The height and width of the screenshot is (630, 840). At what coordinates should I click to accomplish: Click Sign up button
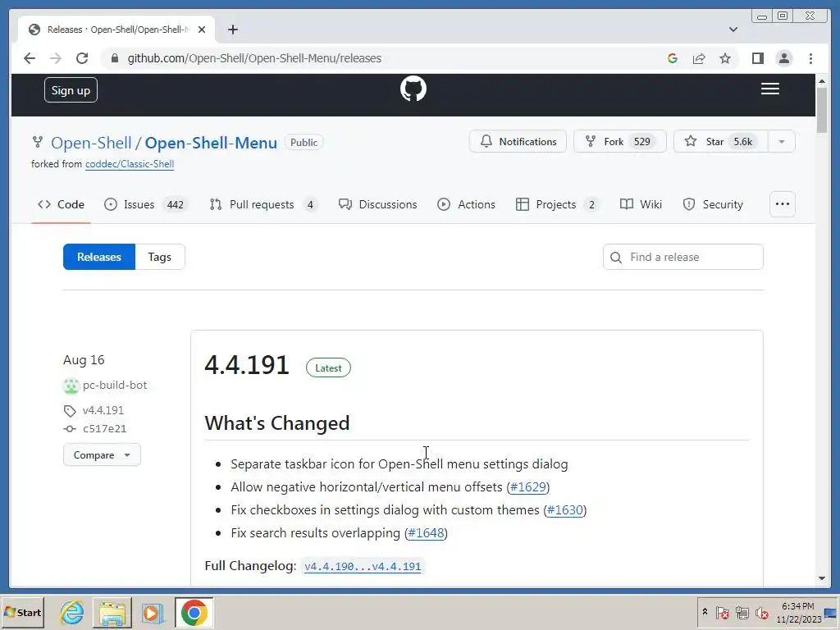tap(71, 90)
